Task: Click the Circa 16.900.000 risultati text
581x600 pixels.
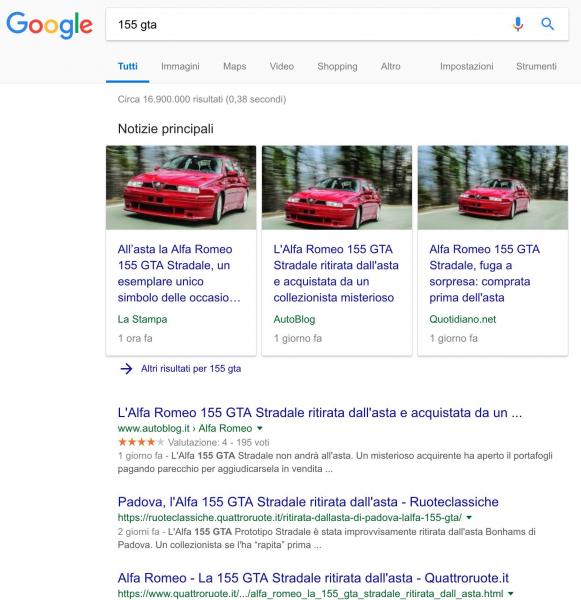Action: (x=202, y=99)
